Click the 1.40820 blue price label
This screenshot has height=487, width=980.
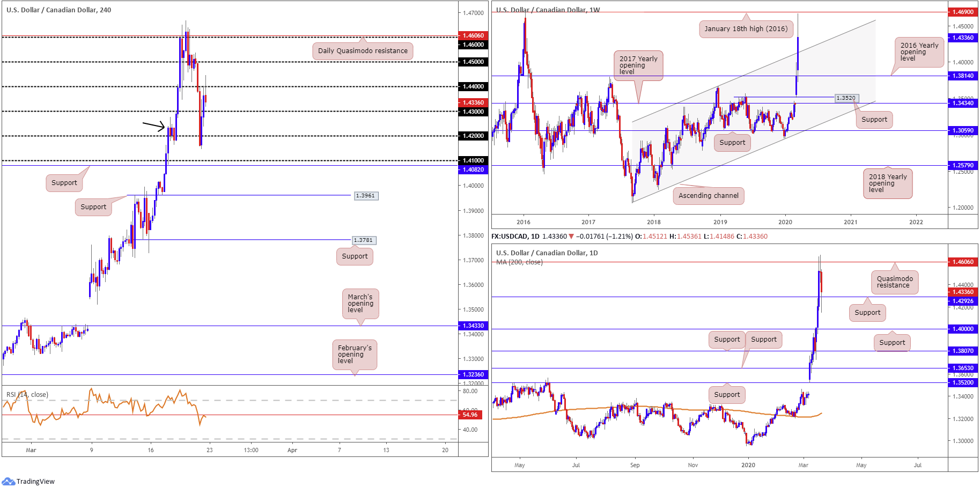[x=473, y=169]
